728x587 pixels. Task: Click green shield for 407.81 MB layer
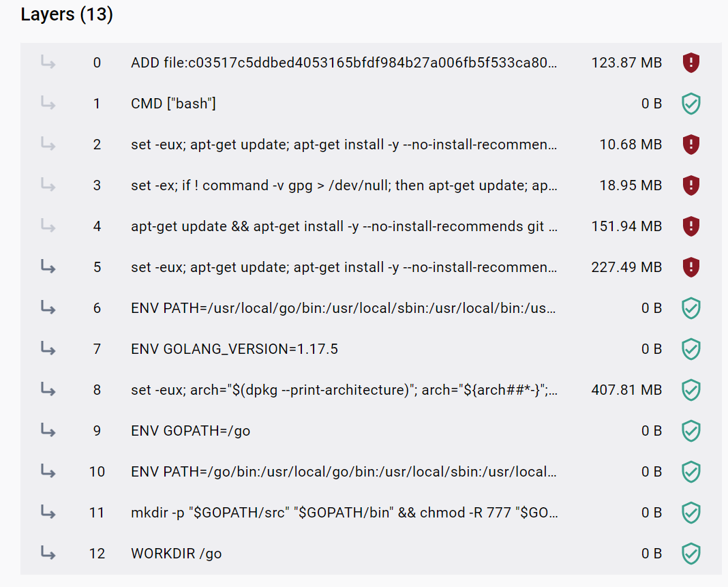[x=691, y=390]
